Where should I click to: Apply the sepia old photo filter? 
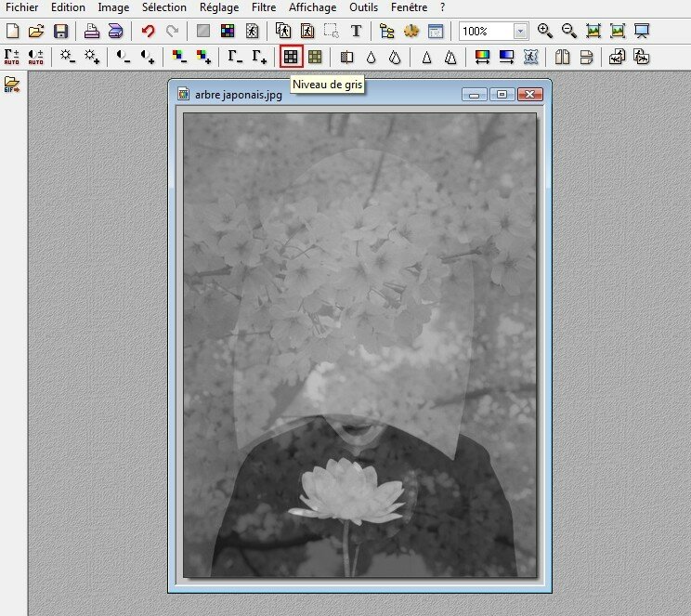point(315,57)
